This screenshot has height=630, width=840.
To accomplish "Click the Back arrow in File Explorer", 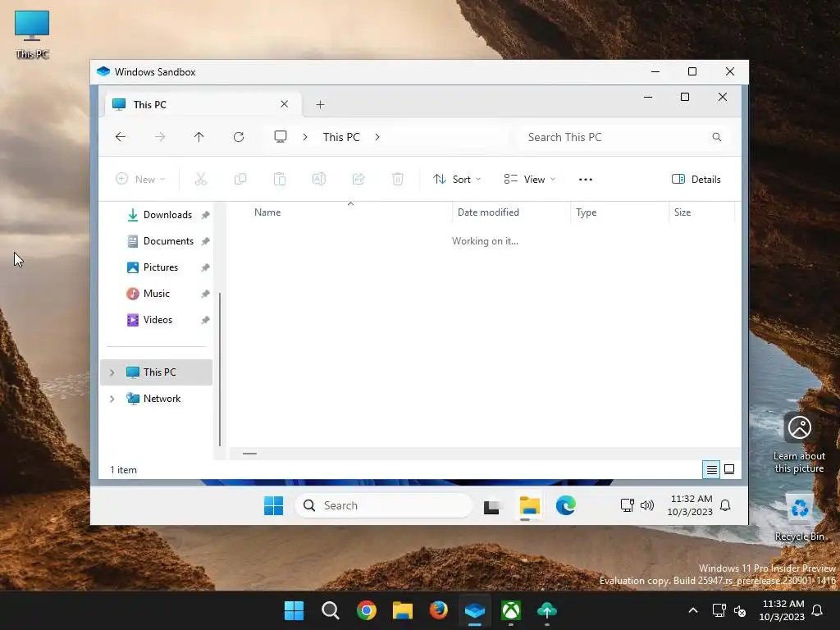I will pyautogui.click(x=121, y=137).
